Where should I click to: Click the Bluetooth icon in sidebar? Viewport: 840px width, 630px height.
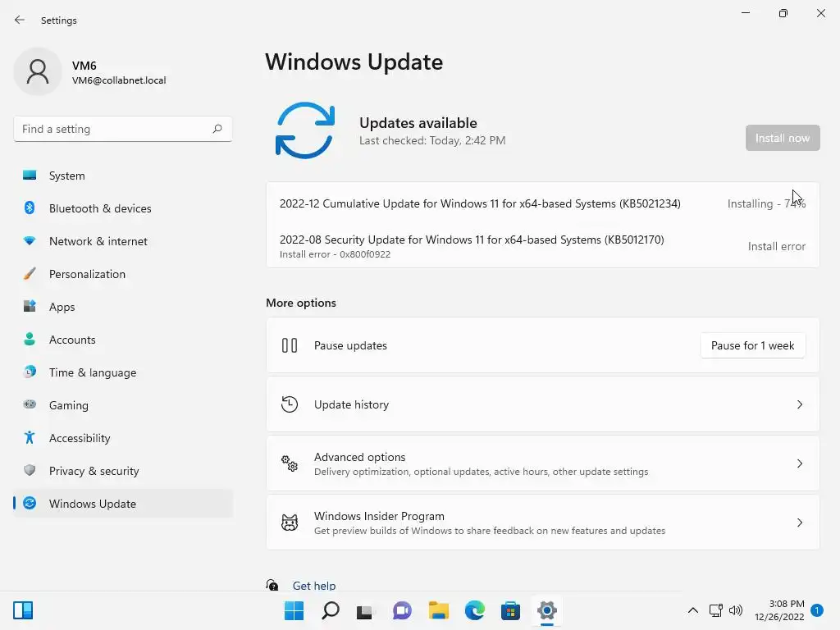point(30,208)
